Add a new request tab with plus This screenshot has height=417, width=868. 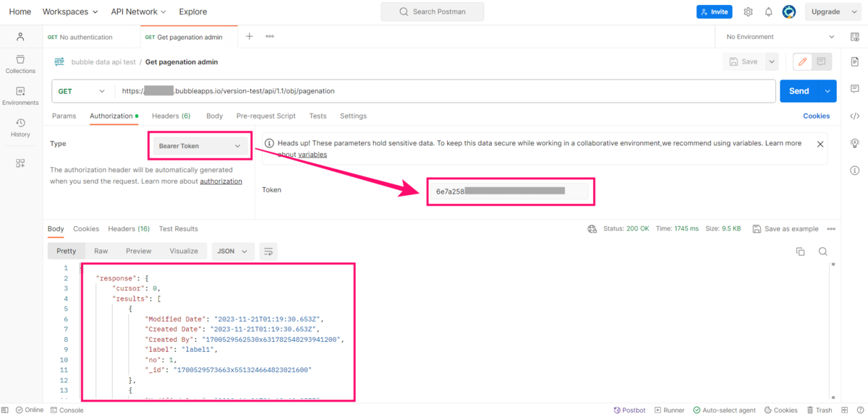point(249,36)
